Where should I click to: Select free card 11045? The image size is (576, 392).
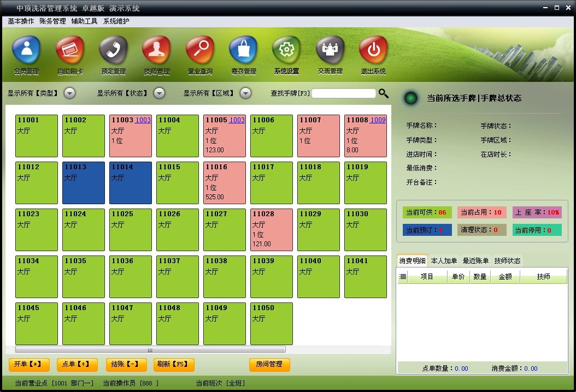(x=37, y=324)
